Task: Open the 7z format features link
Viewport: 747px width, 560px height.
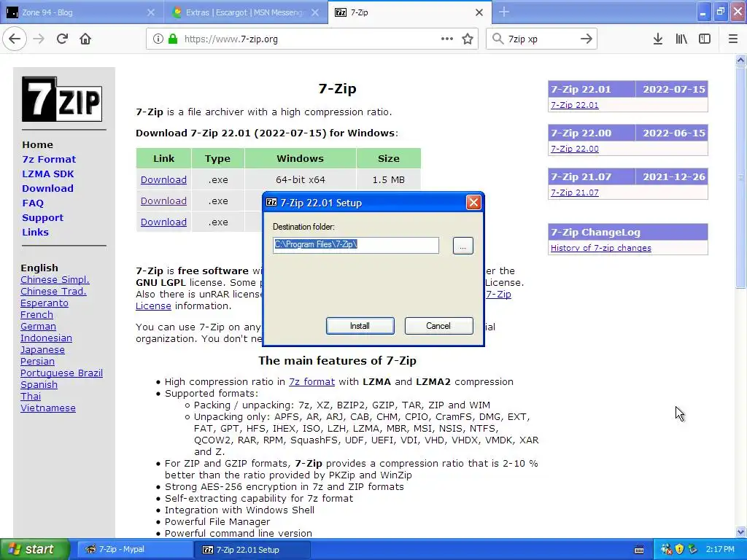Action: coord(311,381)
